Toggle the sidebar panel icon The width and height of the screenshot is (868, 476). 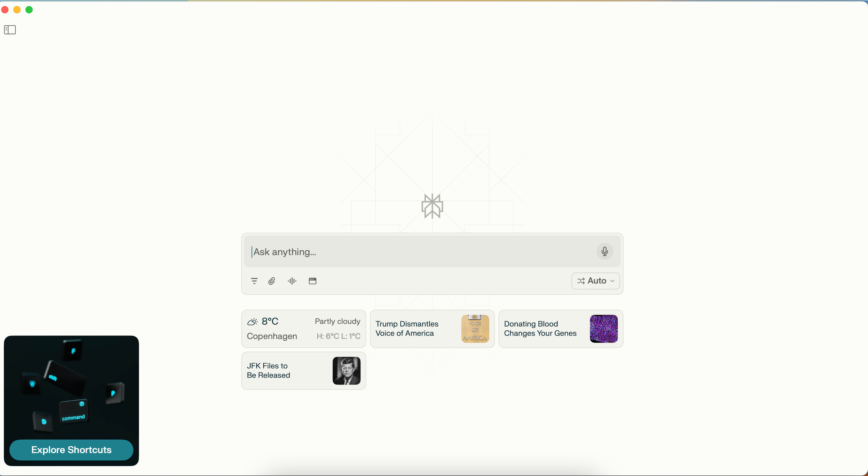[x=10, y=30]
